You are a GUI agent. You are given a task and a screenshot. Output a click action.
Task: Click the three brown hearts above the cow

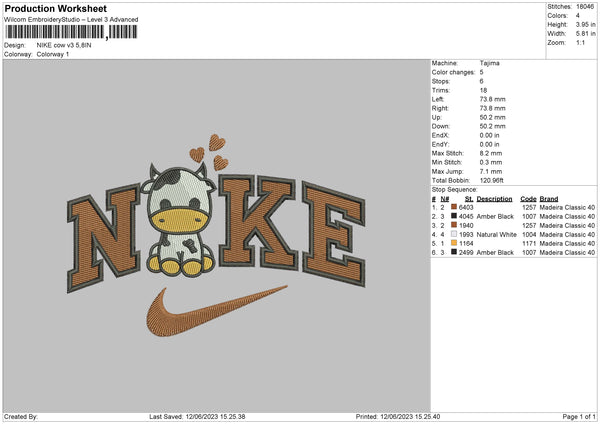209,152
